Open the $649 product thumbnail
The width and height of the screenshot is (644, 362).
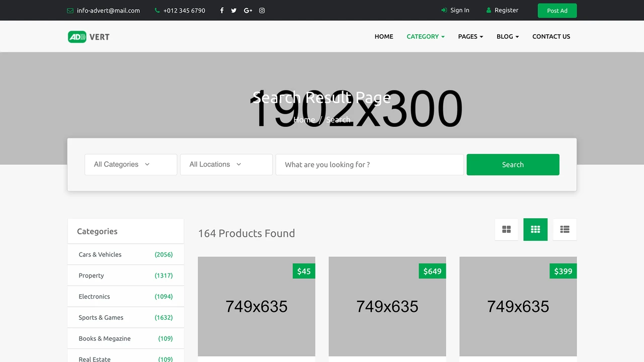pyautogui.click(x=387, y=307)
